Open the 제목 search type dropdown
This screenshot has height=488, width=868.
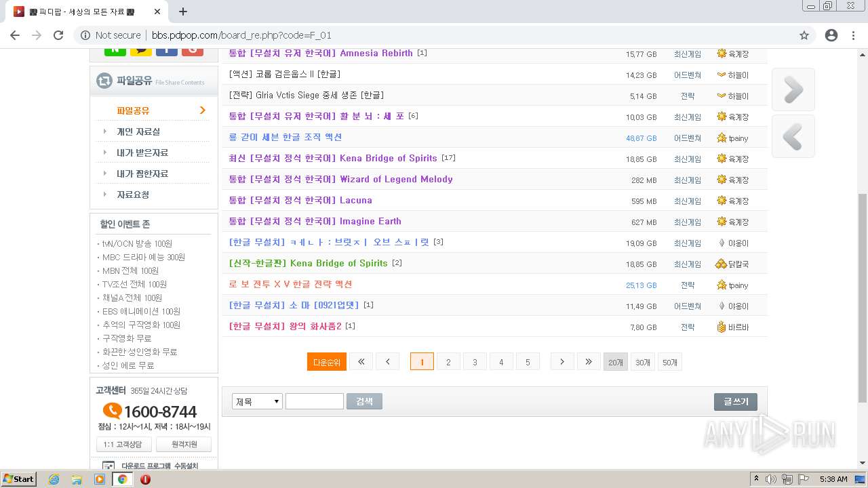[257, 401]
